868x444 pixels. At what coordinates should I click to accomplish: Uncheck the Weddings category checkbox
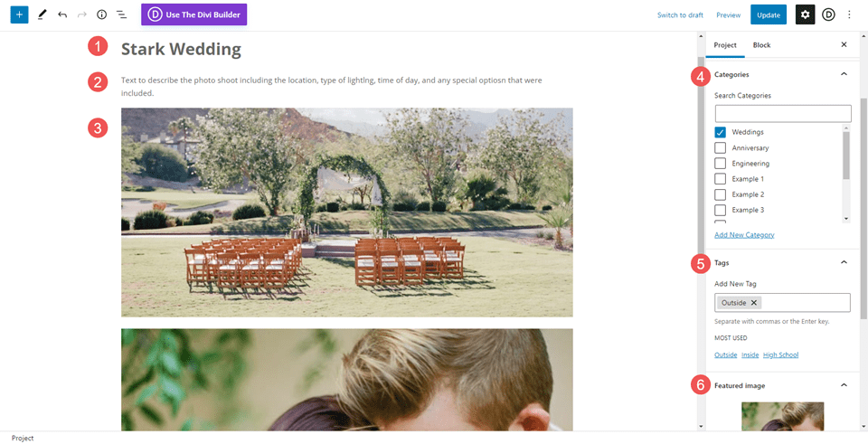tap(721, 132)
